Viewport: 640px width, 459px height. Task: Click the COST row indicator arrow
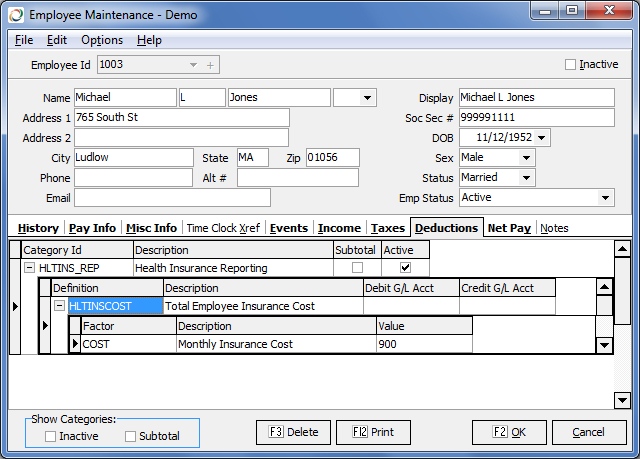point(75,344)
